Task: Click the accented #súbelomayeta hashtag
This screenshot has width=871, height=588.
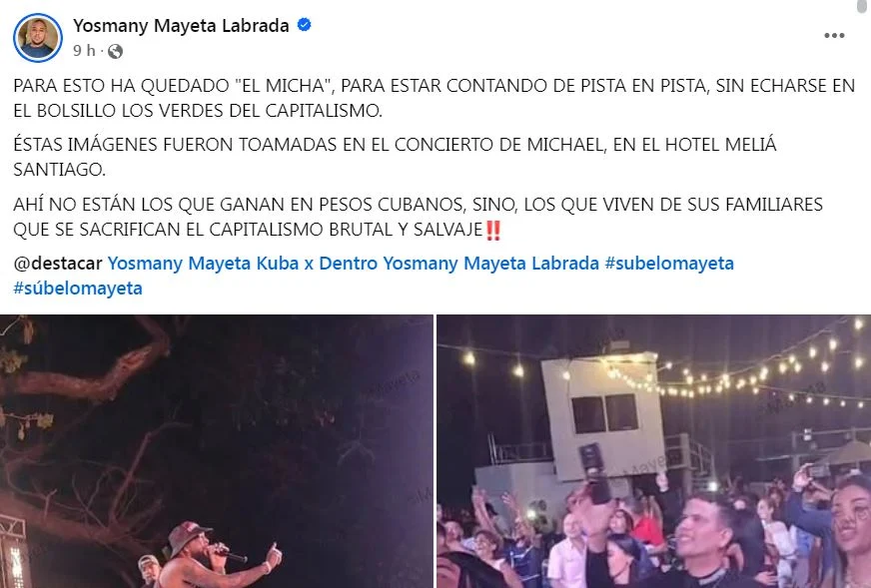Action: 78,289
